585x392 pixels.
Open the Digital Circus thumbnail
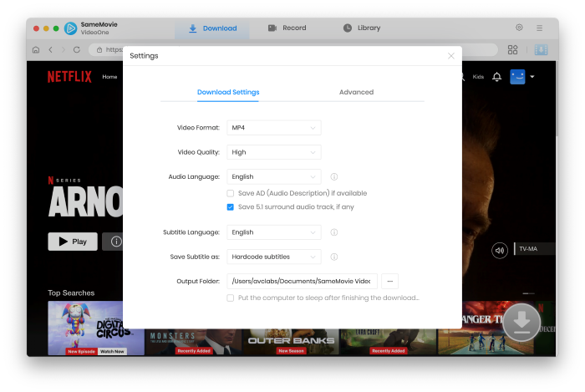[x=96, y=328]
